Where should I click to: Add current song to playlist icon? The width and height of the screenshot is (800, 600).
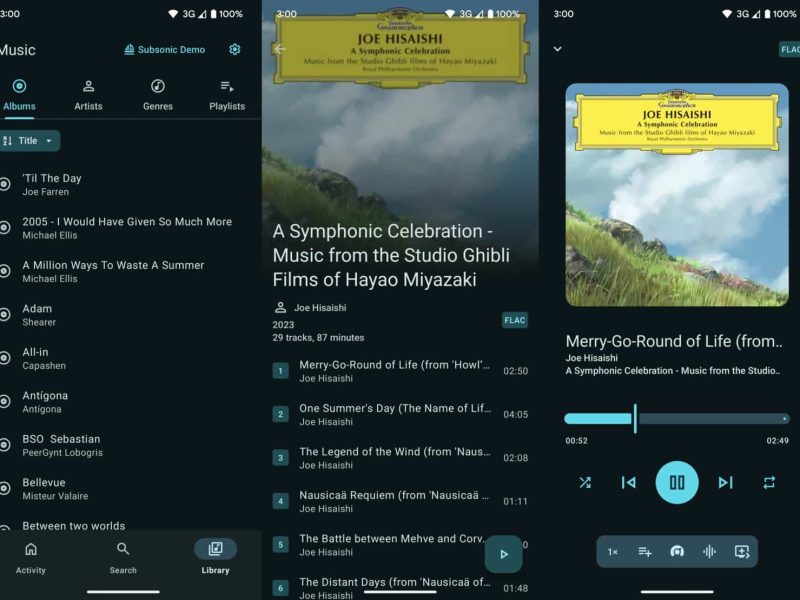tap(645, 552)
